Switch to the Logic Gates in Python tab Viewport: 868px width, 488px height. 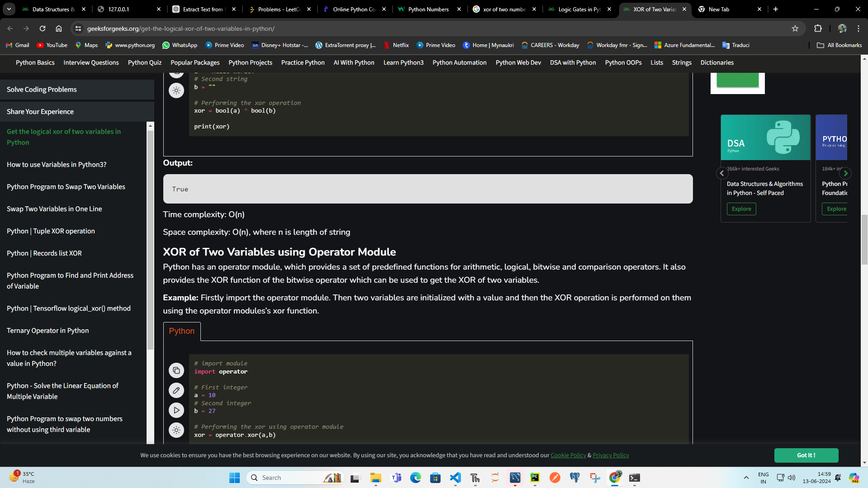click(x=579, y=9)
